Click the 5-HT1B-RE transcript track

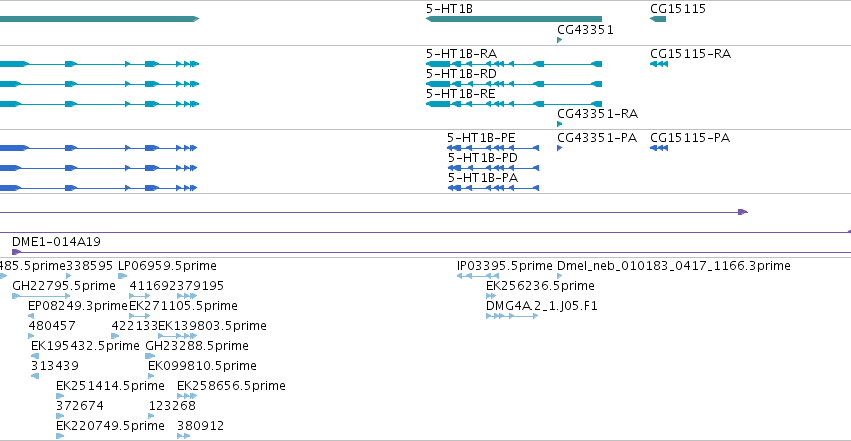(514, 104)
